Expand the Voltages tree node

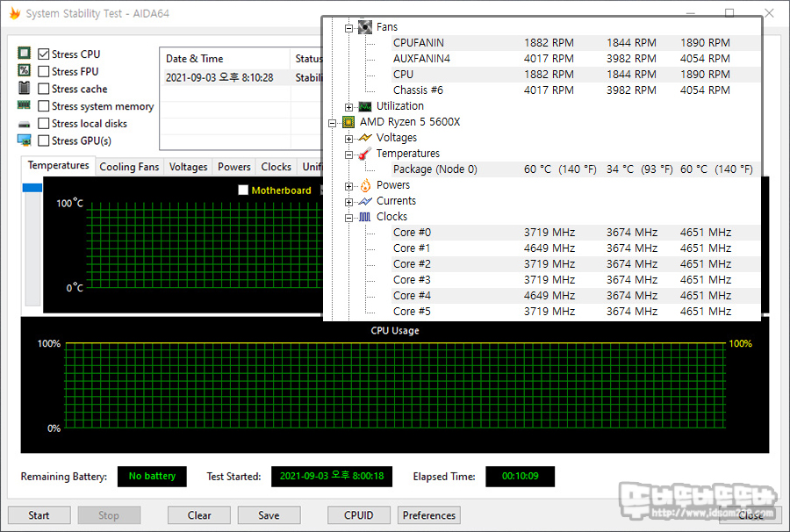click(348, 139)
